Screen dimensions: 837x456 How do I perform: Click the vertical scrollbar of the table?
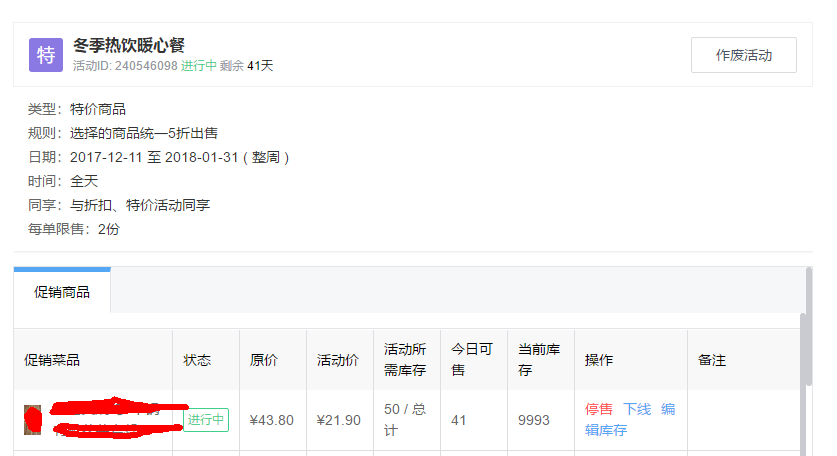[x=805, y=350]
